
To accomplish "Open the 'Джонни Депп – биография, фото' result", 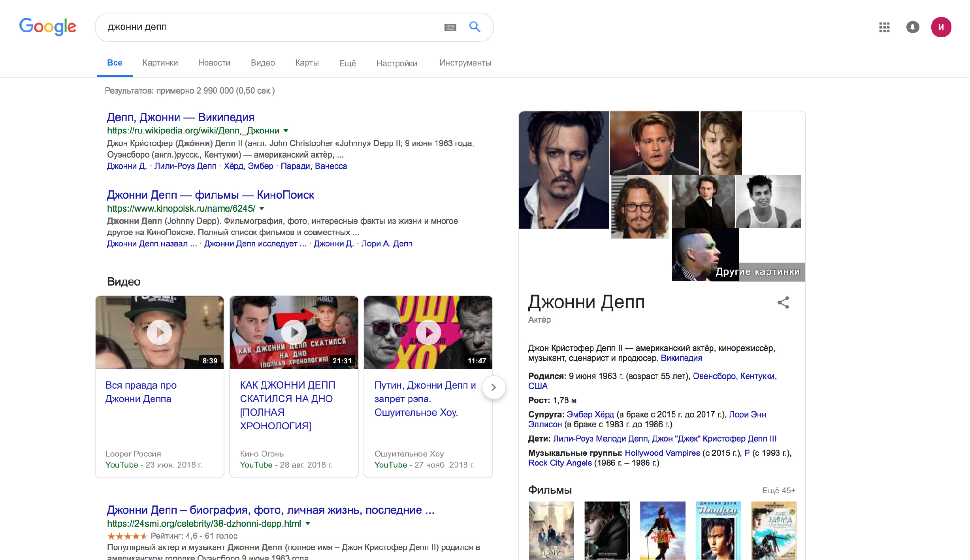I will click(x=271, y=510).
